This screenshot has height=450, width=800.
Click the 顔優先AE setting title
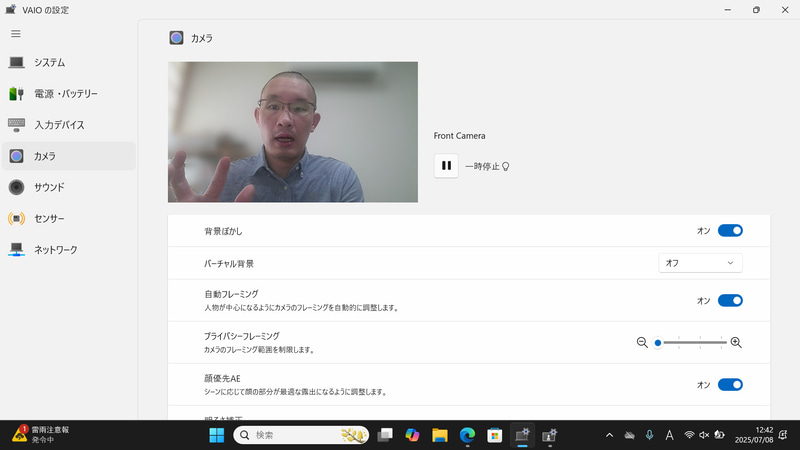coord(222,378)
